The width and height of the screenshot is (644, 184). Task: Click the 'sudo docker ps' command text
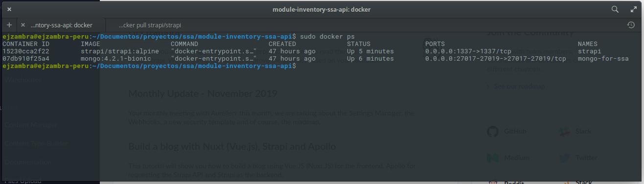tap(327, 37)
